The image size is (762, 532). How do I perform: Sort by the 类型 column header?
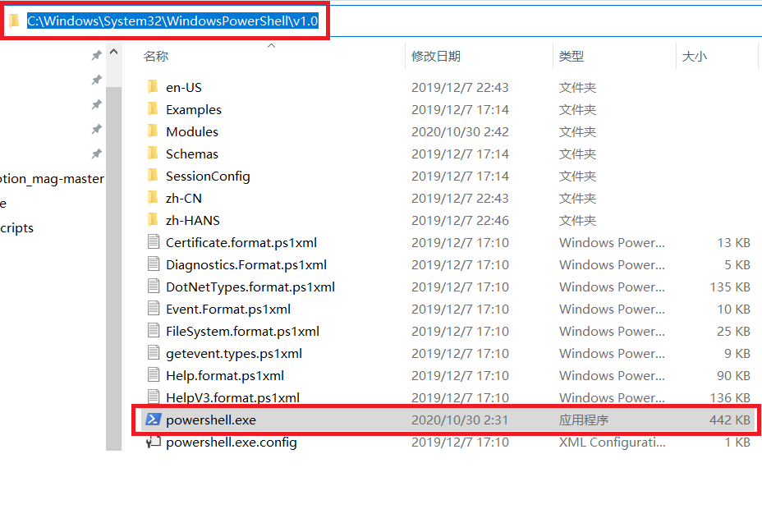pyautogui.click(x=571, y=57)
